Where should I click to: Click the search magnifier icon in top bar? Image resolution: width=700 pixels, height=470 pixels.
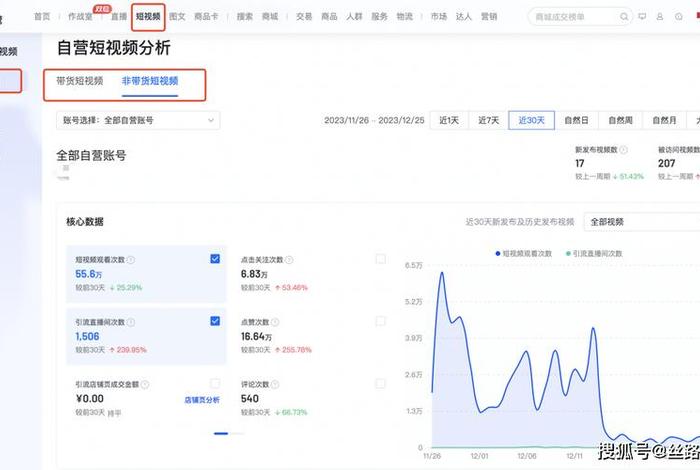pos(625,17)
